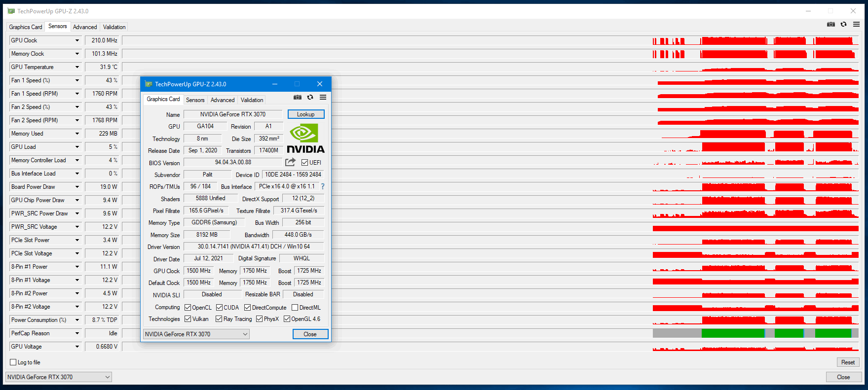Click the Close button in the Sensors window
The width and height of the screenshot is (868, 390).
pos(843,377)
